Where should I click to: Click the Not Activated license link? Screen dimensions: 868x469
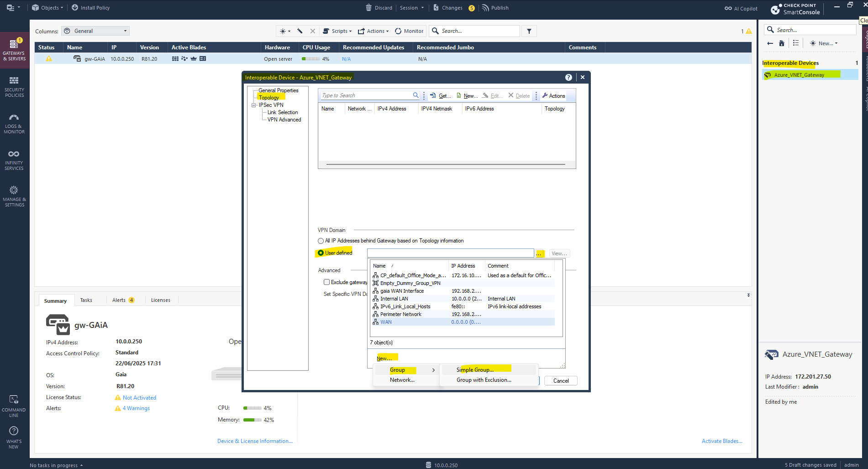pyautogui.click(x=139, y=398)
